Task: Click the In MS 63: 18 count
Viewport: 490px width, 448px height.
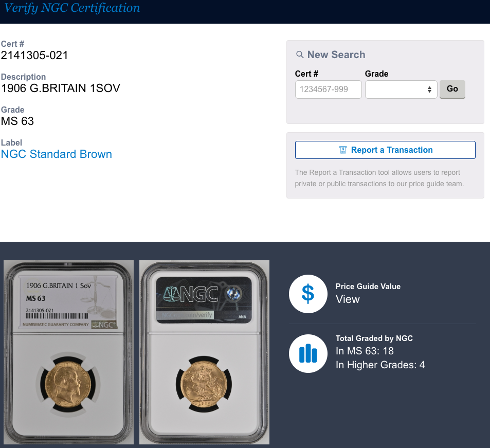Action: pyautogui.click(x=365, y=351)
